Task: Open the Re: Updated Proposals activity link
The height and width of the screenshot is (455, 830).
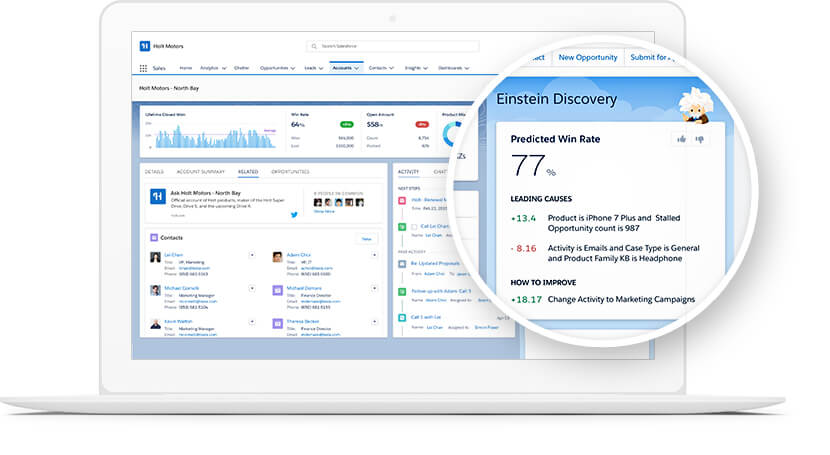Action: click(435, 263)
